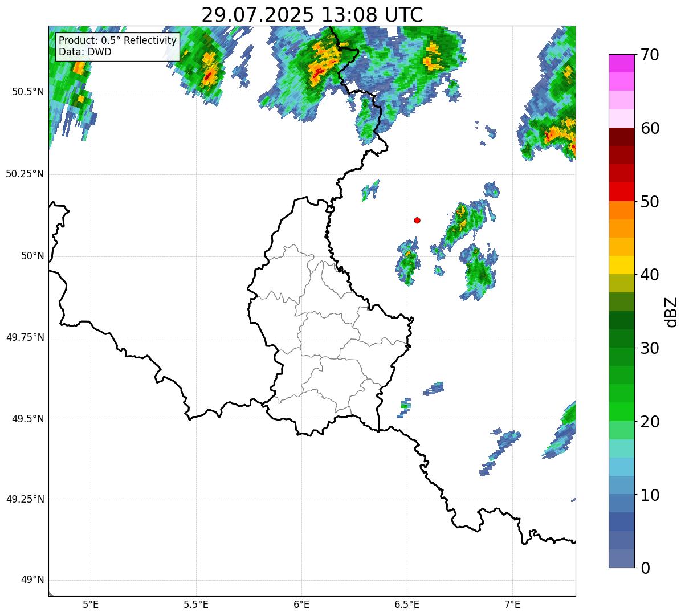Click the latitude label 49.25°N
This screenshot has width=685, height=616.
[x=25, y=500]
